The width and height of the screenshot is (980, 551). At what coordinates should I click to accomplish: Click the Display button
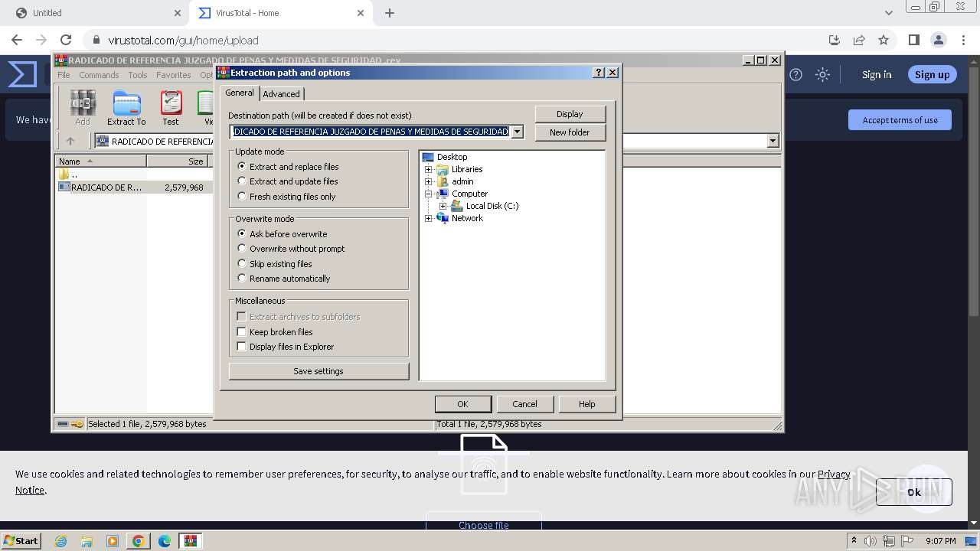pos(570,114)
